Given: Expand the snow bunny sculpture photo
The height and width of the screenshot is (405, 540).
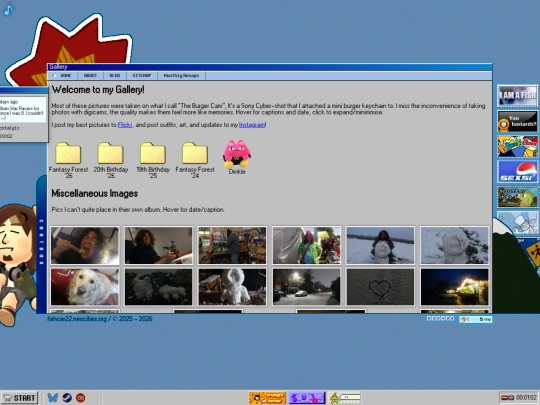Looking at the screenshot, I should [232, 287].
